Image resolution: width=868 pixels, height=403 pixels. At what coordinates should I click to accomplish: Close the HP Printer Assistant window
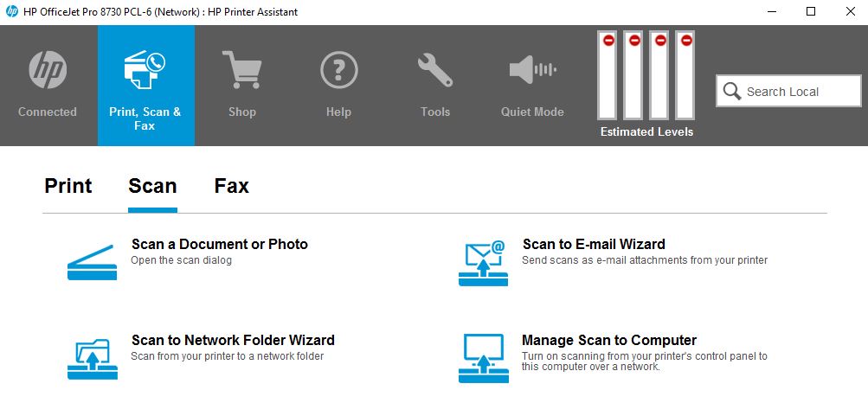tap(851, 11)
